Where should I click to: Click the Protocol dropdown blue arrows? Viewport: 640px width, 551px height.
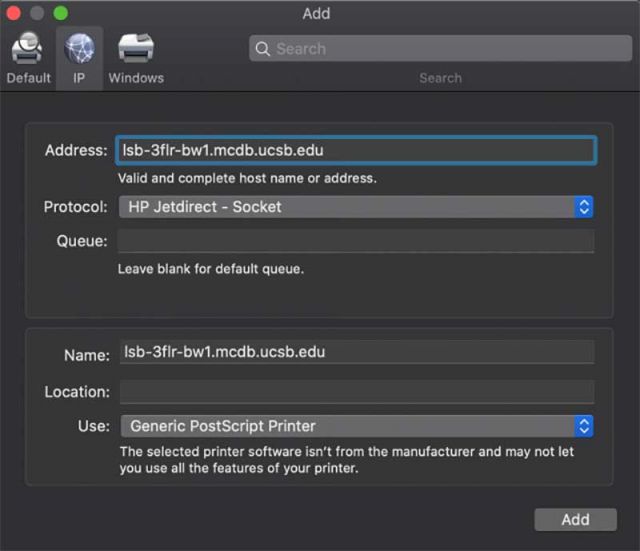[x=584, y=207]
